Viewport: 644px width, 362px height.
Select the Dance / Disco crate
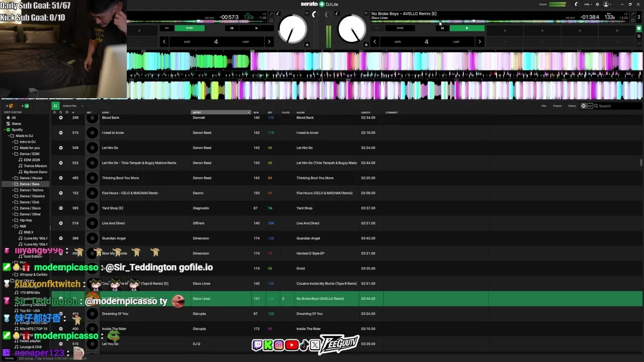point(30,208)
